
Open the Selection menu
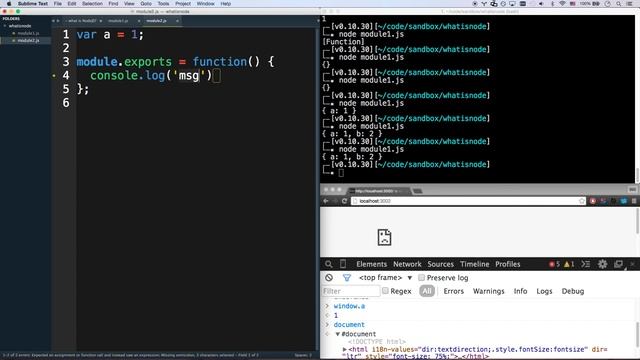(92, 4)
